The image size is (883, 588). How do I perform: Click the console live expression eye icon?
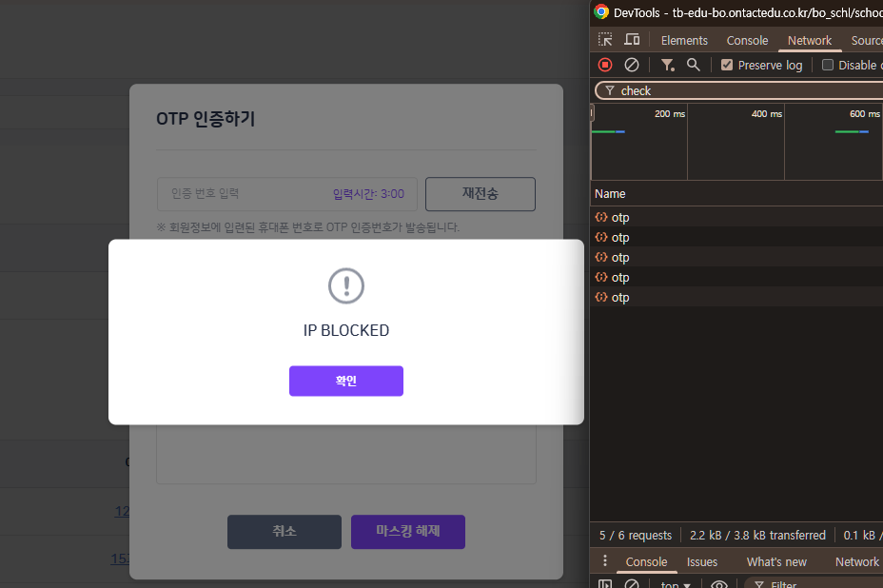[x=719, y=584]
